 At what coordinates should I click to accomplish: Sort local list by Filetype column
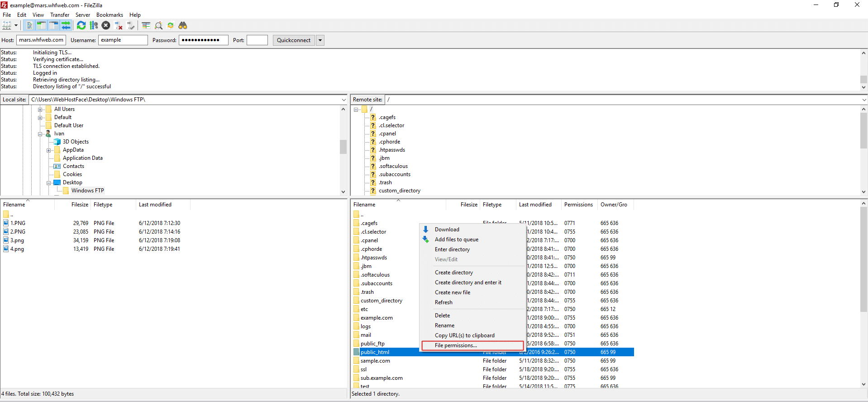click(113, 205)
